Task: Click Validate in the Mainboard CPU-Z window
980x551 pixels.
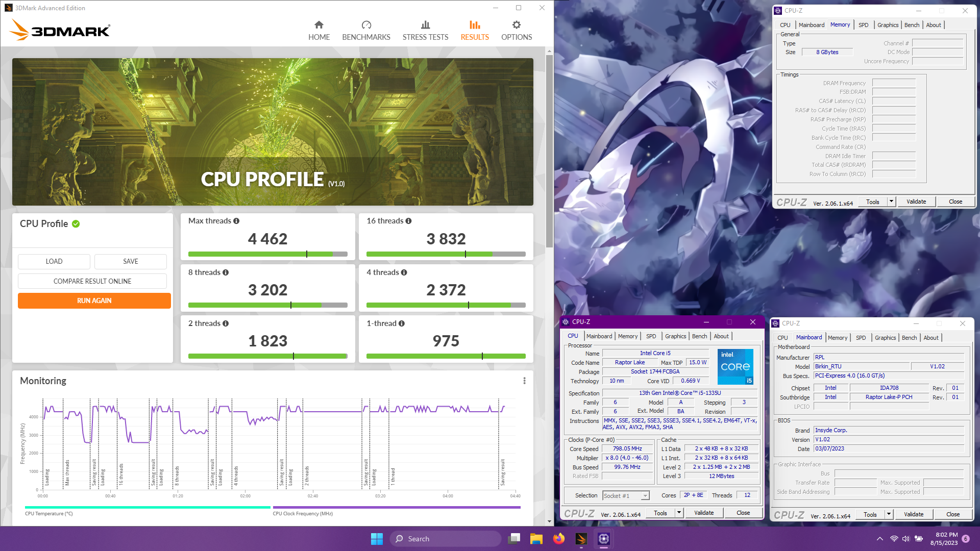Action: pos(914,514)
